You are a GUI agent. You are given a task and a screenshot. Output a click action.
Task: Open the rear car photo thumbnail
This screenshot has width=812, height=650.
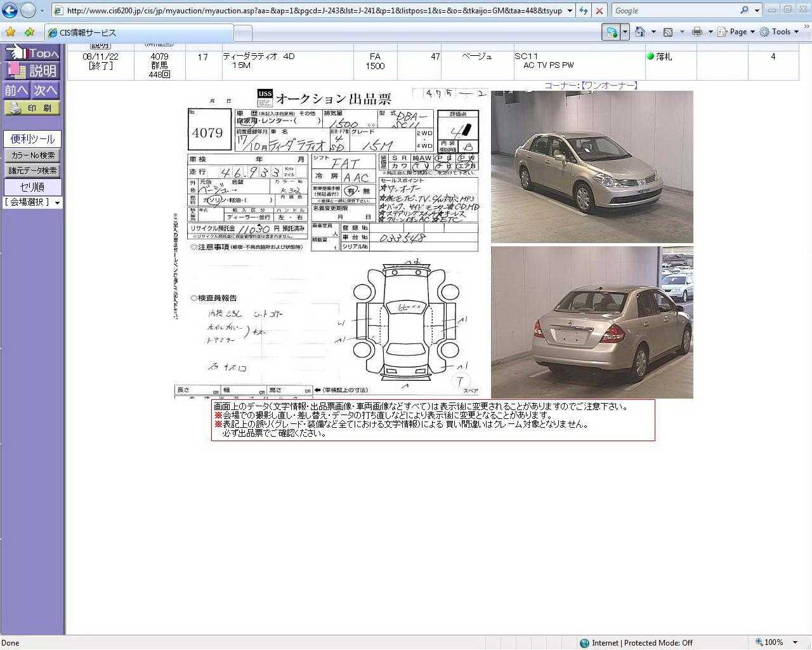pos(592,322)
